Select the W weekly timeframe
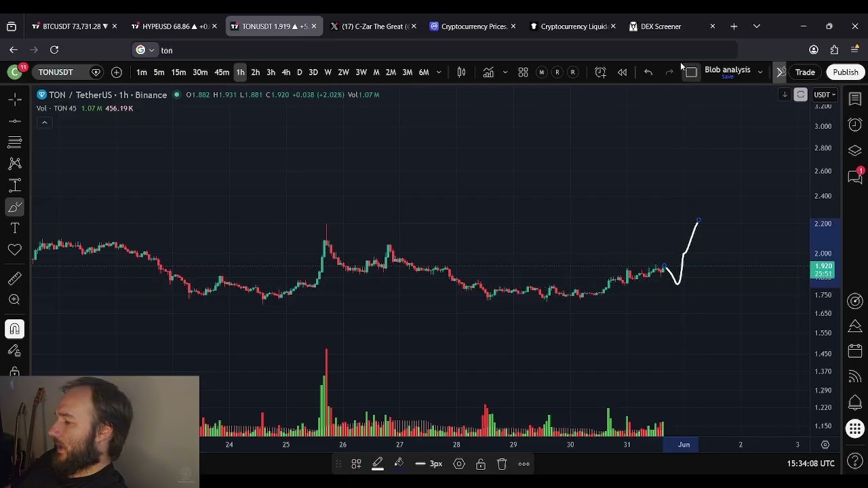This screenshot has height=488, width=868. tap(328, 72)
